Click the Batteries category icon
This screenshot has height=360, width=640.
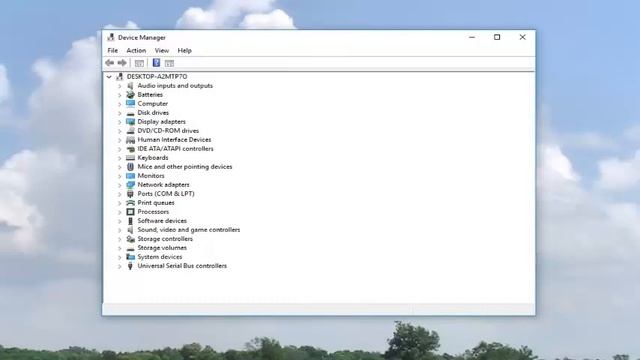point(130,95)
